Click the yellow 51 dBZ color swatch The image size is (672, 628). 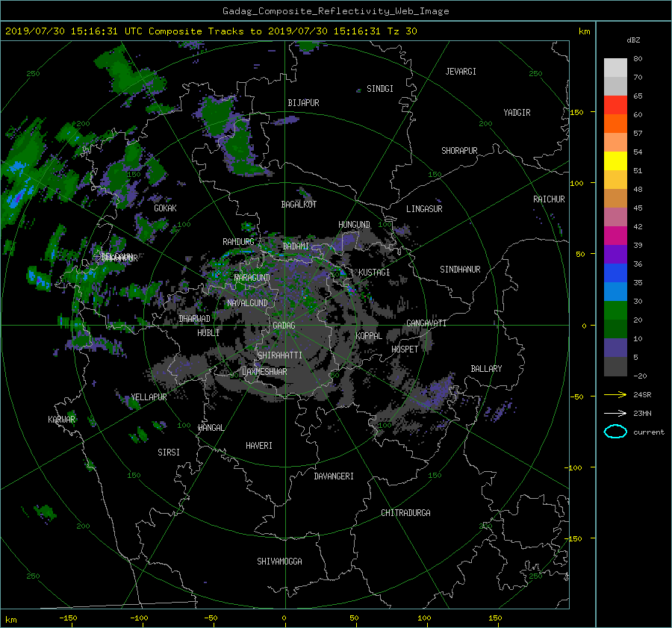click(x=615, y=161)
